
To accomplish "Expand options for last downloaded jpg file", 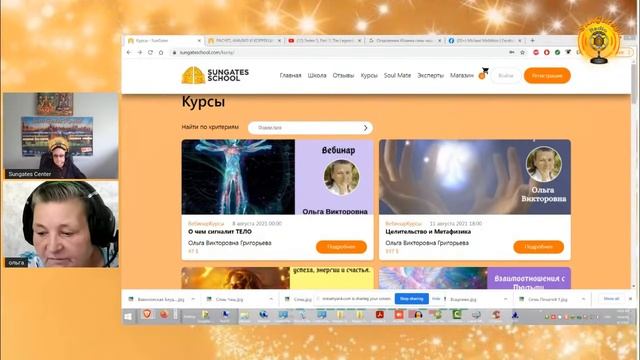I will click(x=583, y=299).
